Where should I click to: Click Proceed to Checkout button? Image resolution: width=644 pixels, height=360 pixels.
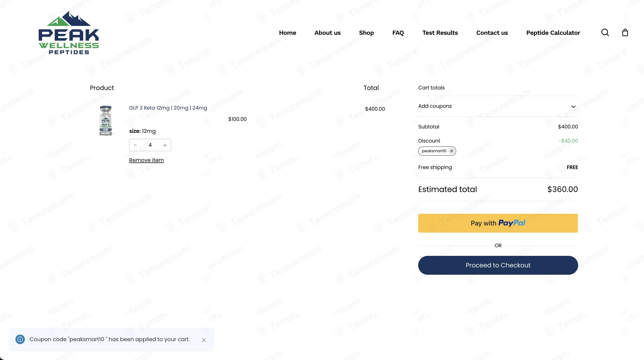pos(498,265)
